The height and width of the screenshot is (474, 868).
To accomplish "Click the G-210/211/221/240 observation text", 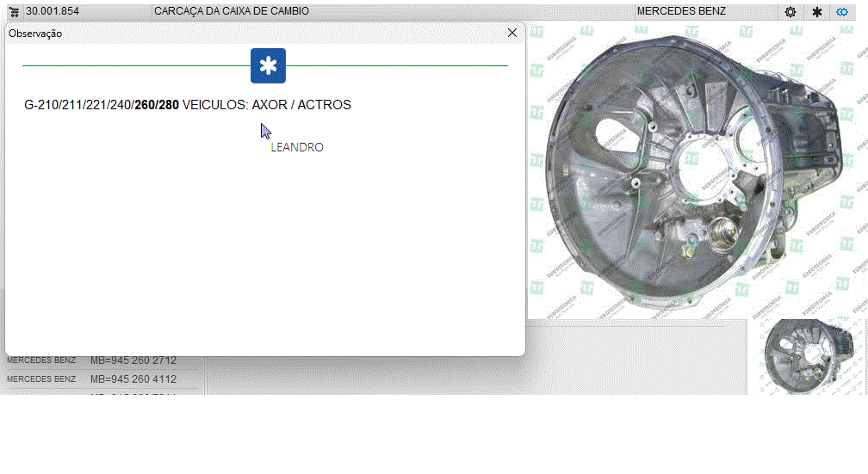I will [x=78, y=105].
